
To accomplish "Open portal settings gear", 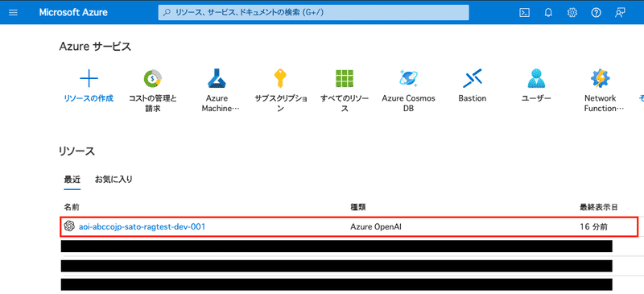I will (572, 13).
